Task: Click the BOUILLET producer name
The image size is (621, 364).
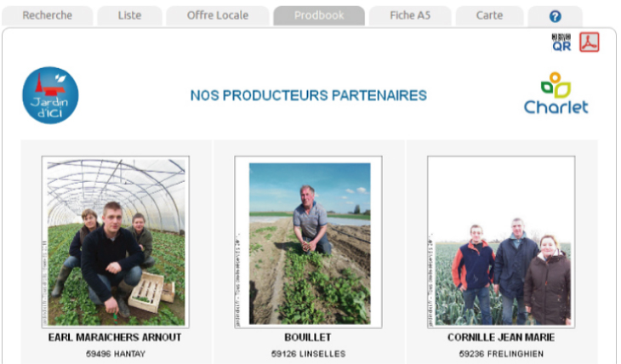Action: [308, 338]
